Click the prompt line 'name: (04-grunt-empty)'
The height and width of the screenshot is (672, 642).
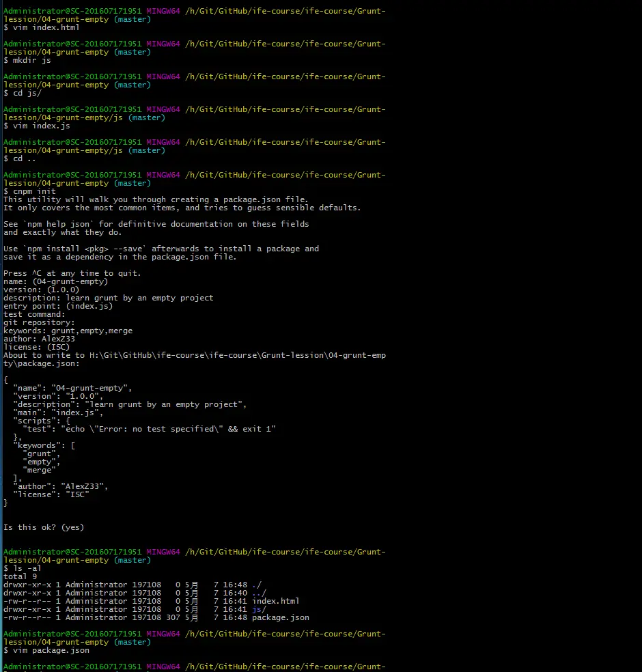56,281
